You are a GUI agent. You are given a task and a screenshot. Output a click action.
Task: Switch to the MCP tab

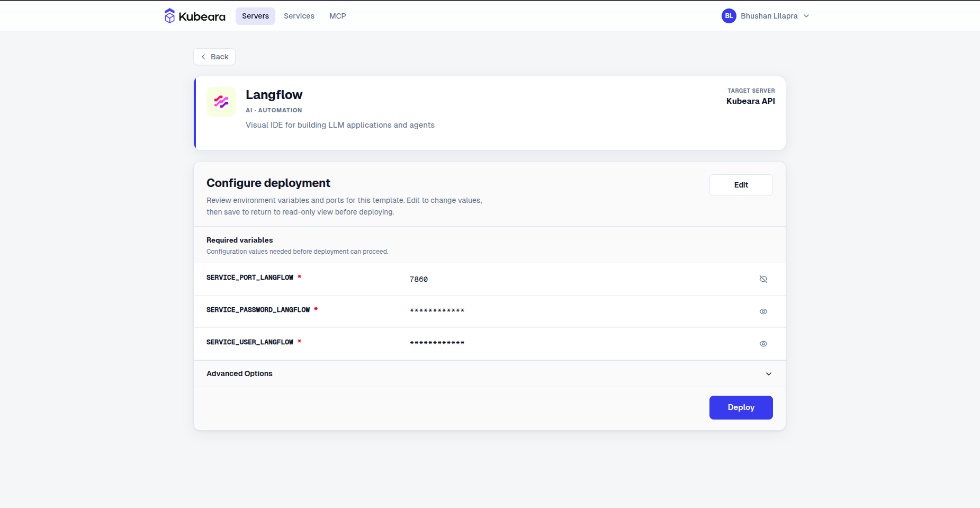point(338,16)
